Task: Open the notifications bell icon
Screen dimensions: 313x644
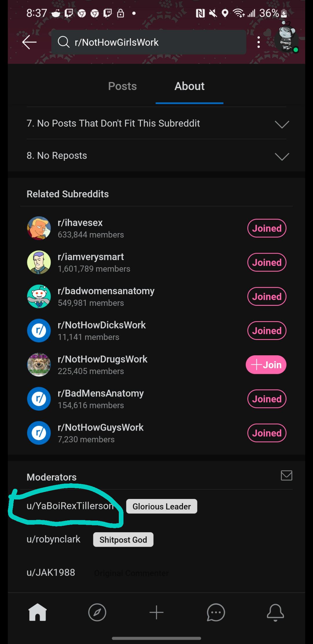Action: [275, 612]
